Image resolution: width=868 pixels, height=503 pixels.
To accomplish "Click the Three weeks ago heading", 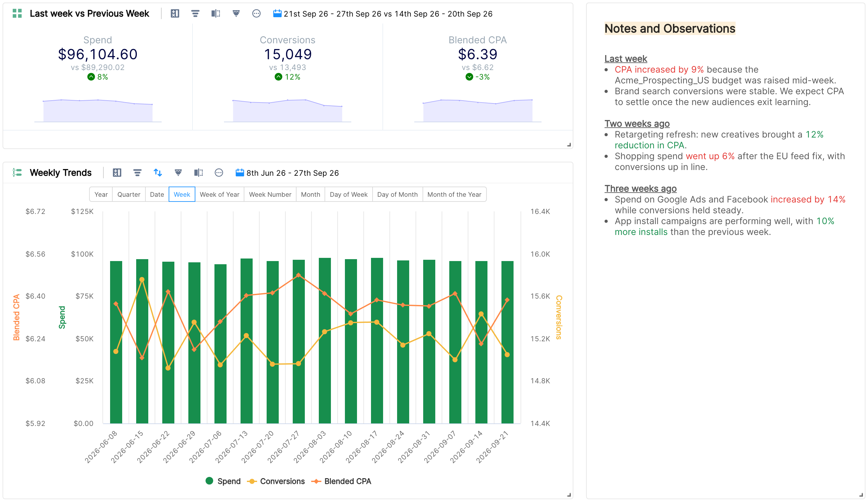I will pyautogui.click(x=641, y=188).
